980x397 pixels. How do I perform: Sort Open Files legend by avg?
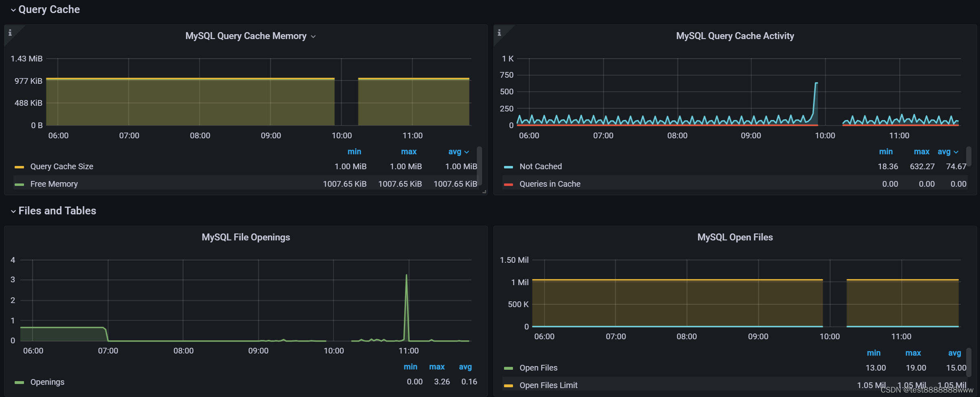coord(954,353)
